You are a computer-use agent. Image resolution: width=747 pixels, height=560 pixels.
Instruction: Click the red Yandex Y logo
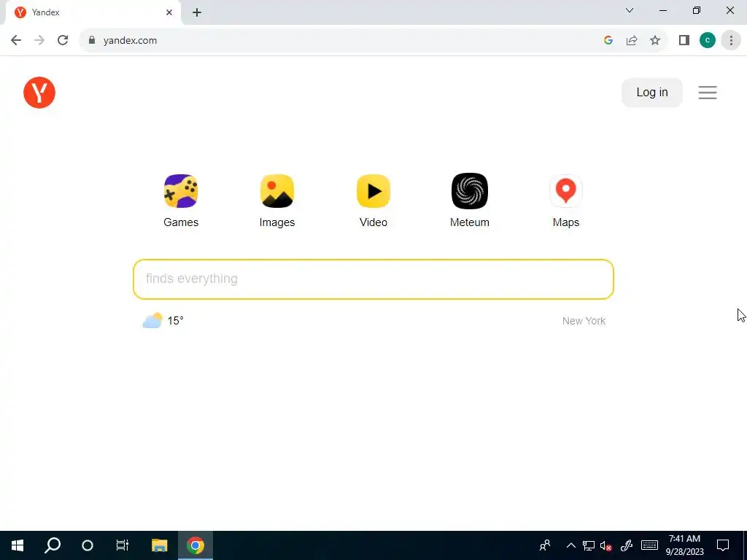(39, 93)
